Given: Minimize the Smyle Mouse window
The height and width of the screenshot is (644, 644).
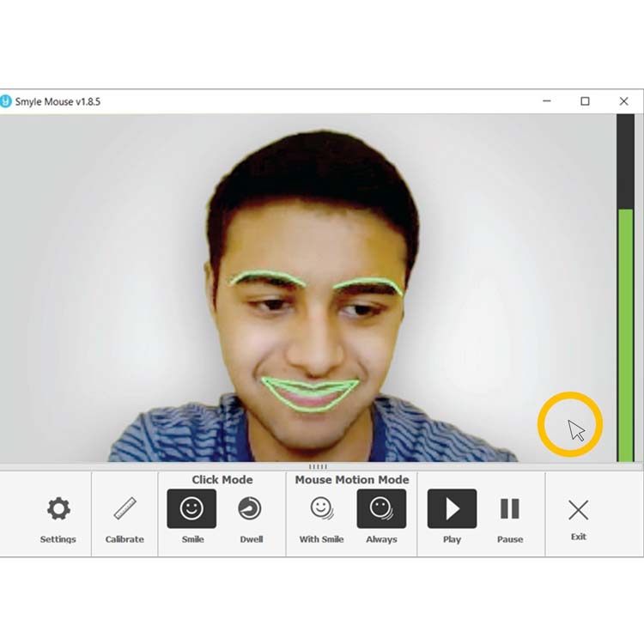Looking at the screenshot, I should coord(547,101).
